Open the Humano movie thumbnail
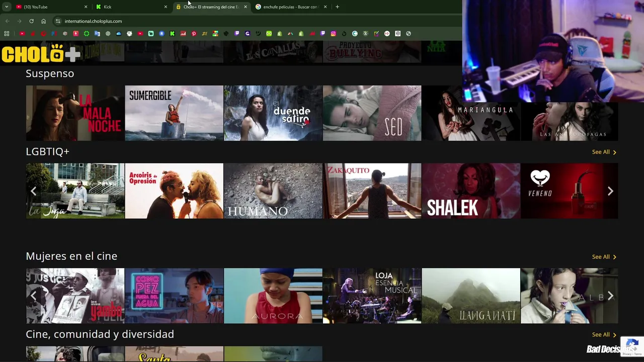The height and width of the screenshot is (362, 644). pos(273,191)
